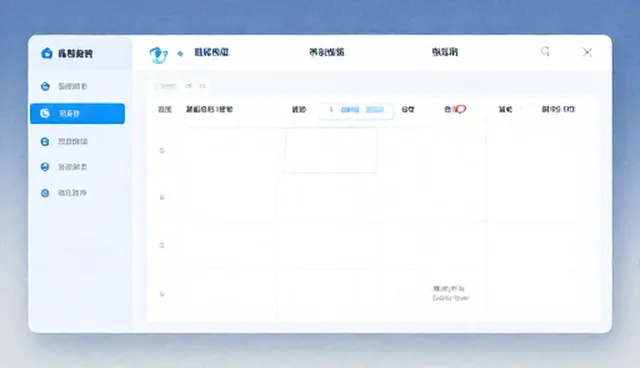The image size is (640, 368).
Task: Click the blue app logo in the sidebar header
Action: pyautogui.click(x=47, y=53)
